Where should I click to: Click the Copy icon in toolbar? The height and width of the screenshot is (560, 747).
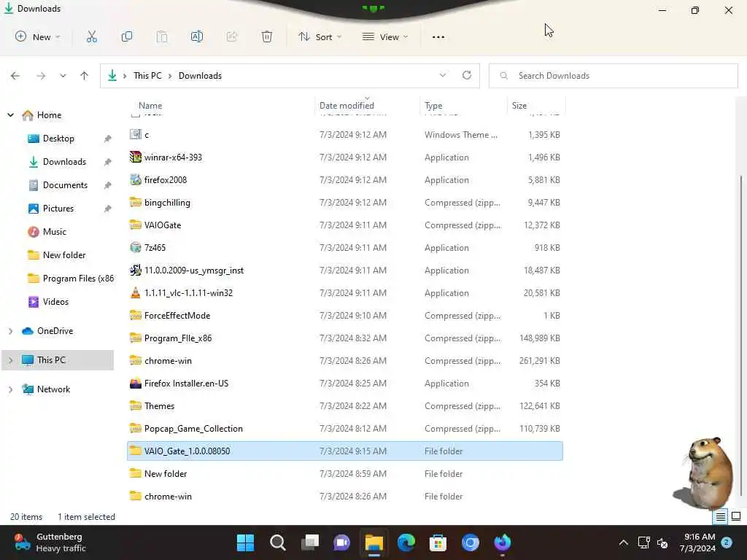127,36
